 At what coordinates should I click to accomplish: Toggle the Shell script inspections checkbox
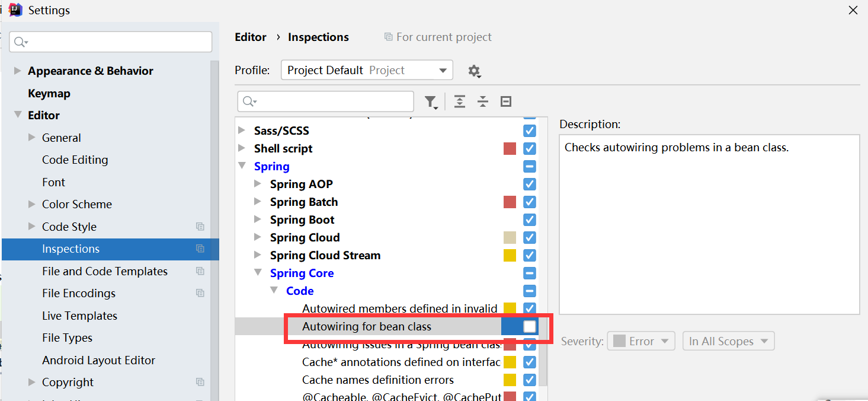point(530,149)
